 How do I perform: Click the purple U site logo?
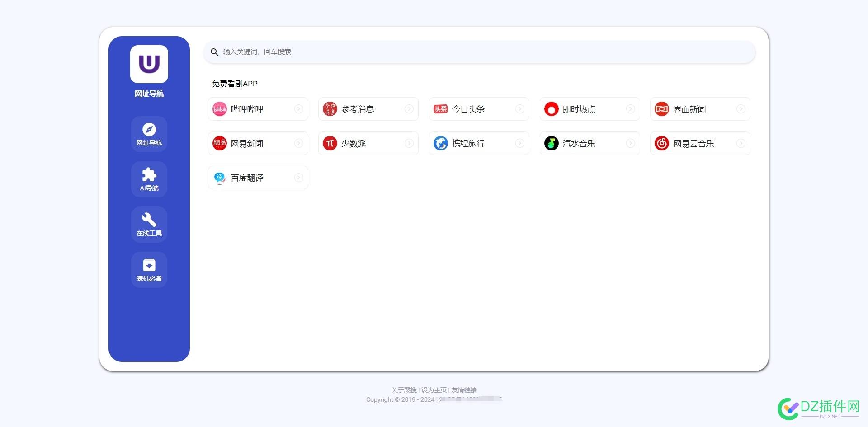point(149,64)
